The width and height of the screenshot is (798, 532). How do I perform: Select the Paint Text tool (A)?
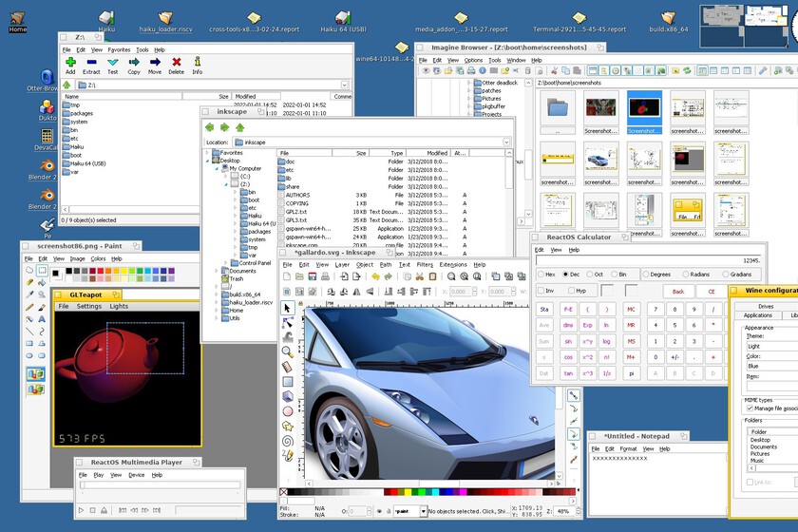coord(42,319)
